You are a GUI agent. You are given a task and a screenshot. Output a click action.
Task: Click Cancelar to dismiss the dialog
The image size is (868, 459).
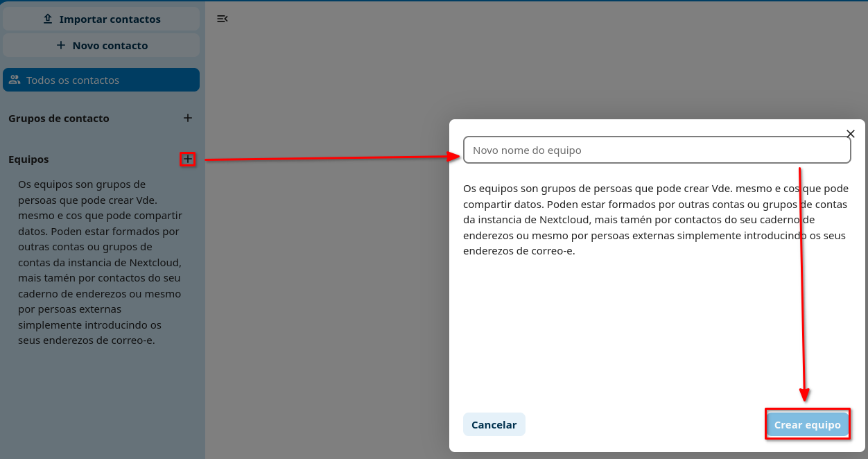(x=494, y=424)
